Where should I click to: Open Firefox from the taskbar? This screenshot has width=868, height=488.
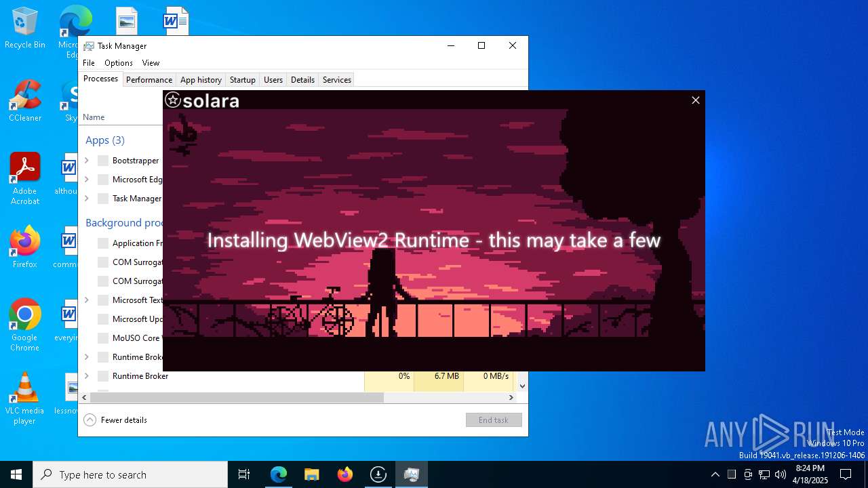pos(344,474)
